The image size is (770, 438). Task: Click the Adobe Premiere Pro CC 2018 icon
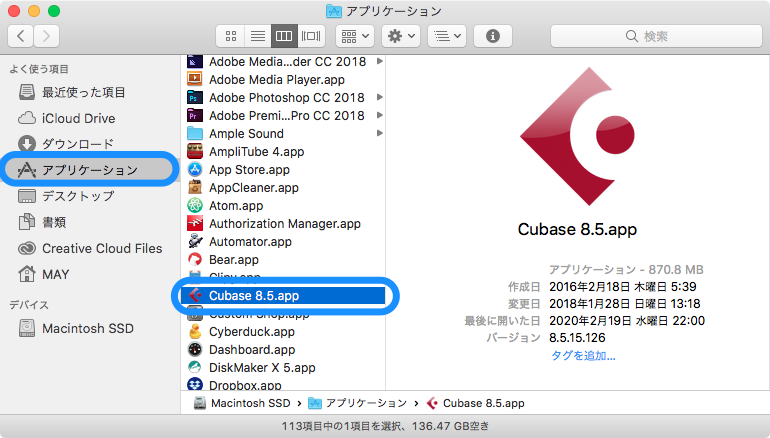[x=195, y=115]
